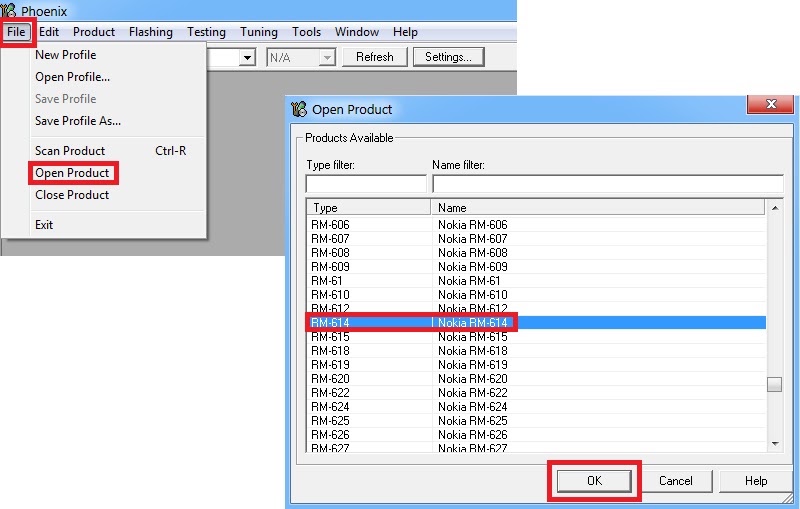Click the Phoenix title bar icon
Screen dimensions: 800x509
(x=9, y=10)
